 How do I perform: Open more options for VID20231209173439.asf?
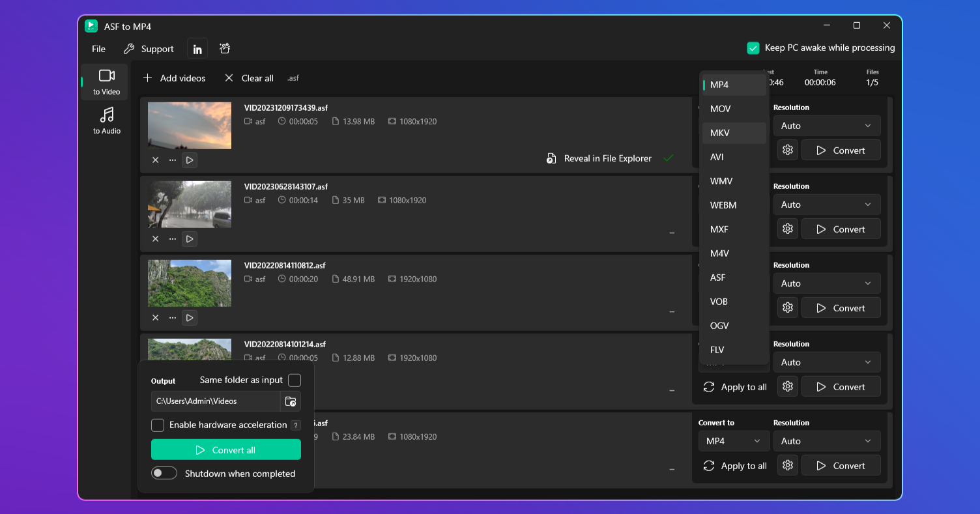pos(173,160)
